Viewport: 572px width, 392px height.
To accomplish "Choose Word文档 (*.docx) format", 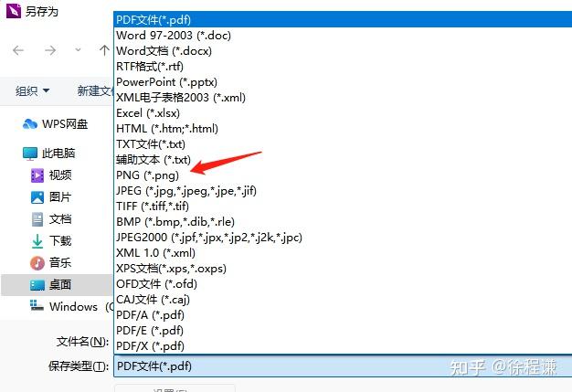I will [343, 50].
